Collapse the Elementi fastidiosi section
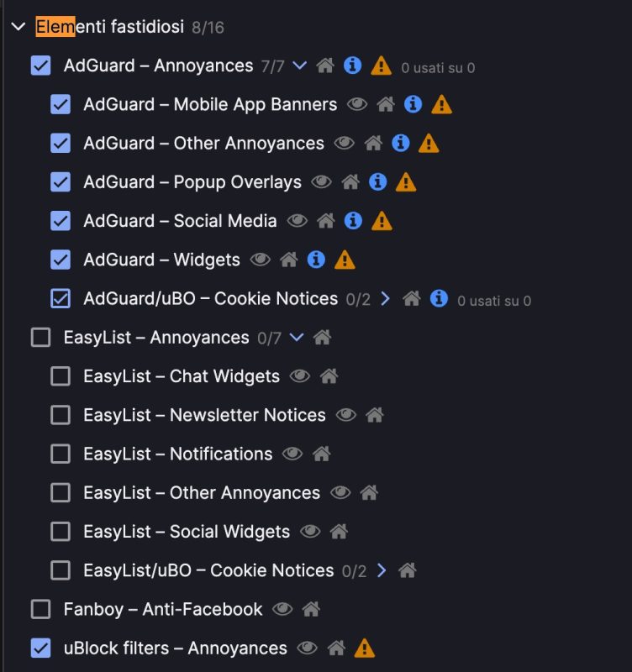The width and height of the screenshot is (632, 672). 18,27
